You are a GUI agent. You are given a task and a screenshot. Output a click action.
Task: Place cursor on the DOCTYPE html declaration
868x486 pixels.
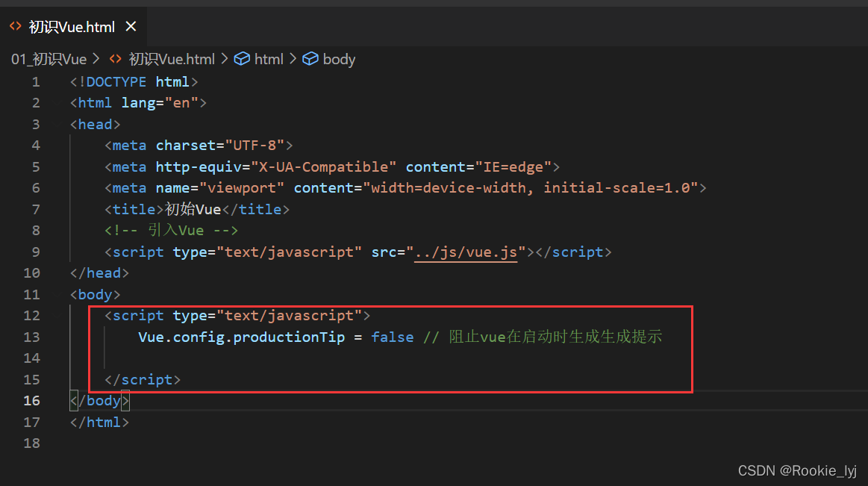[x=134, y=82]
